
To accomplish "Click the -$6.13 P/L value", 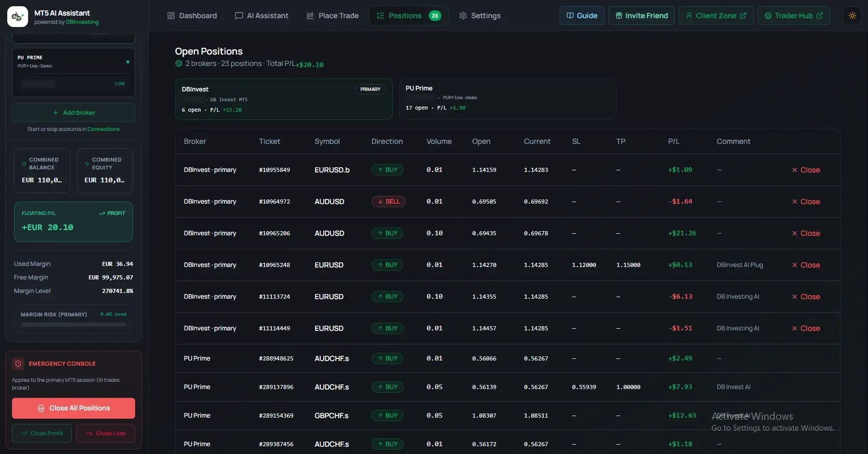I will (680, 297).
